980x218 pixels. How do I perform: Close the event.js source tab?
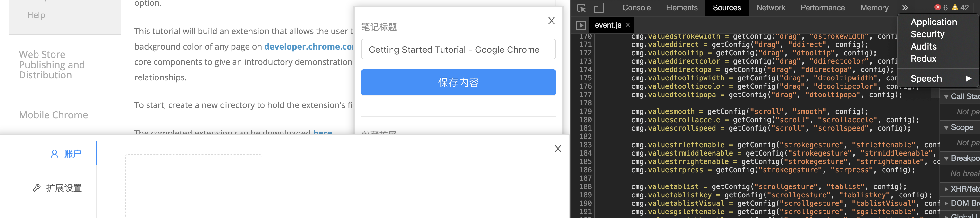coord(628,25)
